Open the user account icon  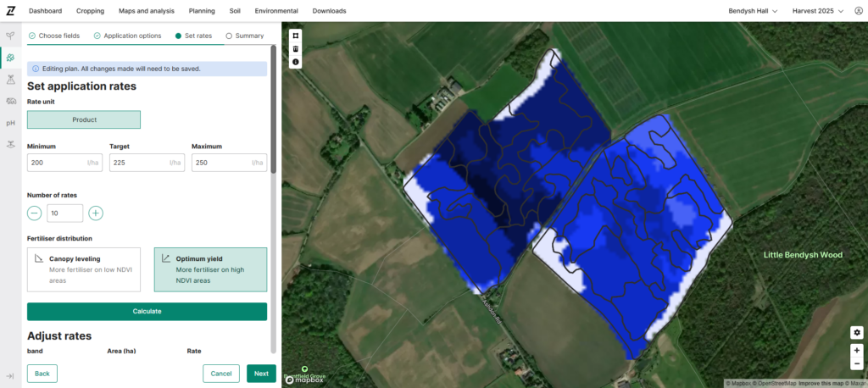859,11
